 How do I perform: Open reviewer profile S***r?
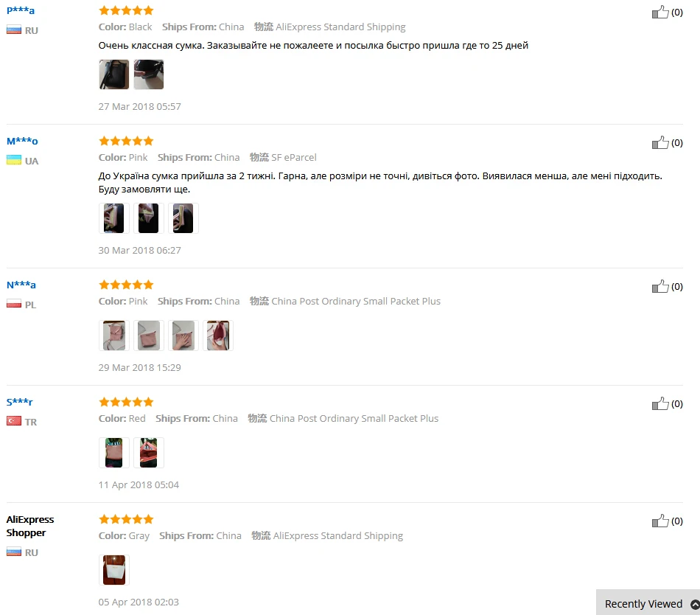click(x=20, y=402)
